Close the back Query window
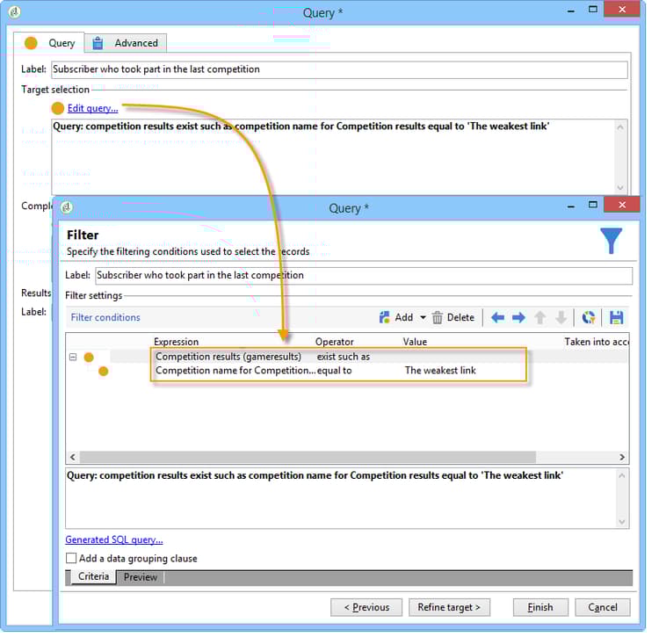The height and width of the screenshot is (644, 659). tap(622, 10)
